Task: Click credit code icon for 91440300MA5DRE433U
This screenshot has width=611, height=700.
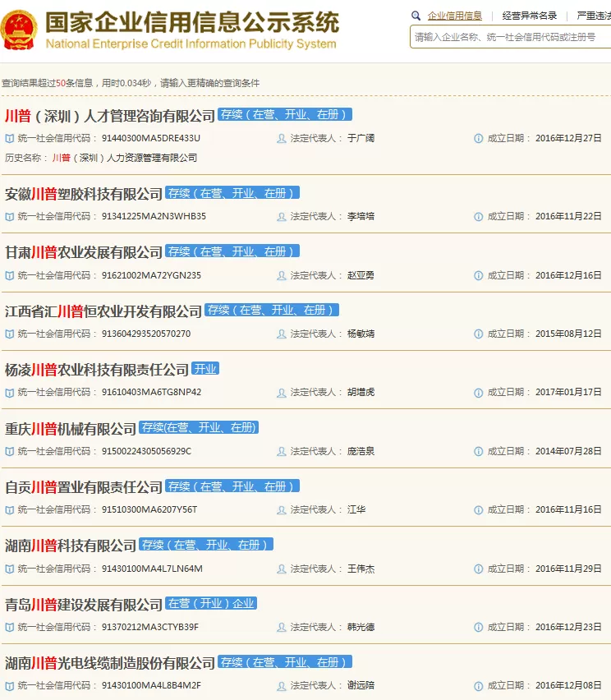Action: [x=9, y=139]
